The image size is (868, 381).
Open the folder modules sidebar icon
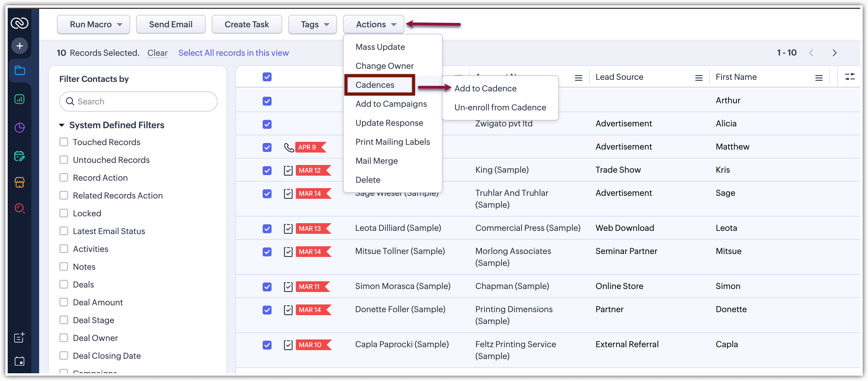(20, 70)
